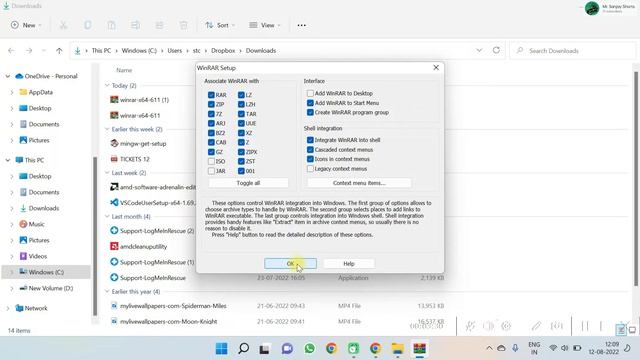Click OK in WinRAR Setup dialog
This screenshot has height=360, width=640.
(x=290, y=264)
